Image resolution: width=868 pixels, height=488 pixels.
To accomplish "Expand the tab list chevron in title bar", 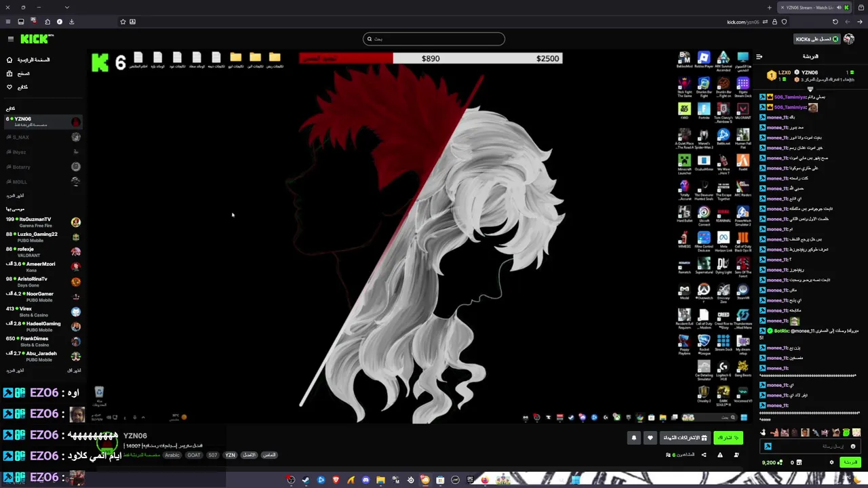I will tap(66, 7).
